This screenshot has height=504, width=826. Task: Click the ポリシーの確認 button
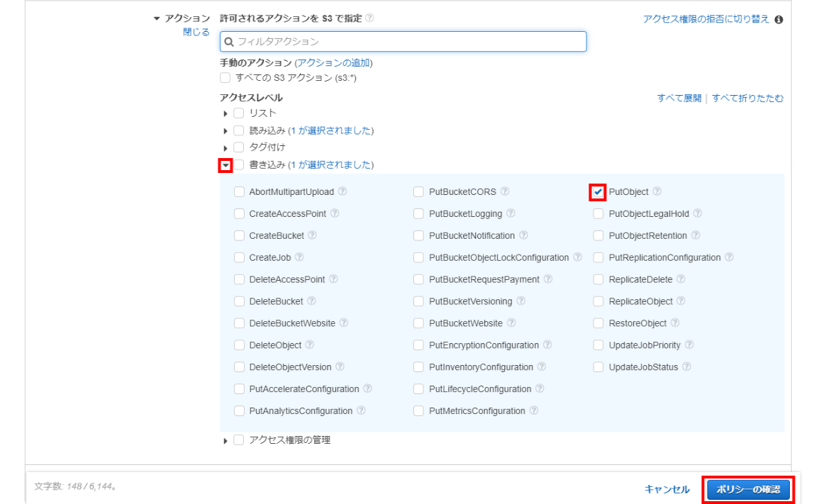pos(748,489)
